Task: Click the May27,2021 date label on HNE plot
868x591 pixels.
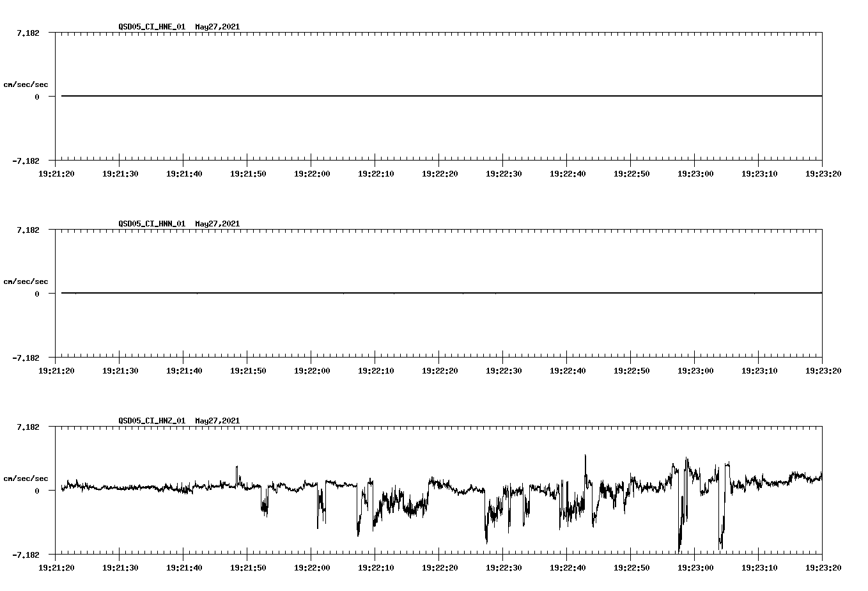Action: pyautogui.click(x=217, y=27)
